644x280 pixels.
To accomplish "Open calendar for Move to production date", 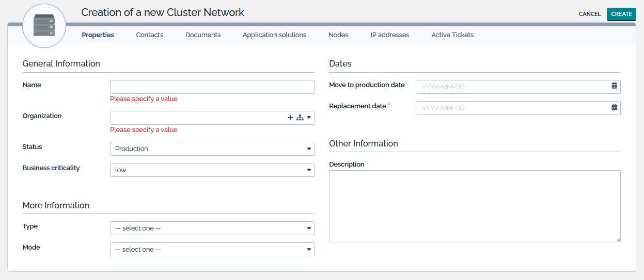I will pyautogui.click(x=614, y=86).
